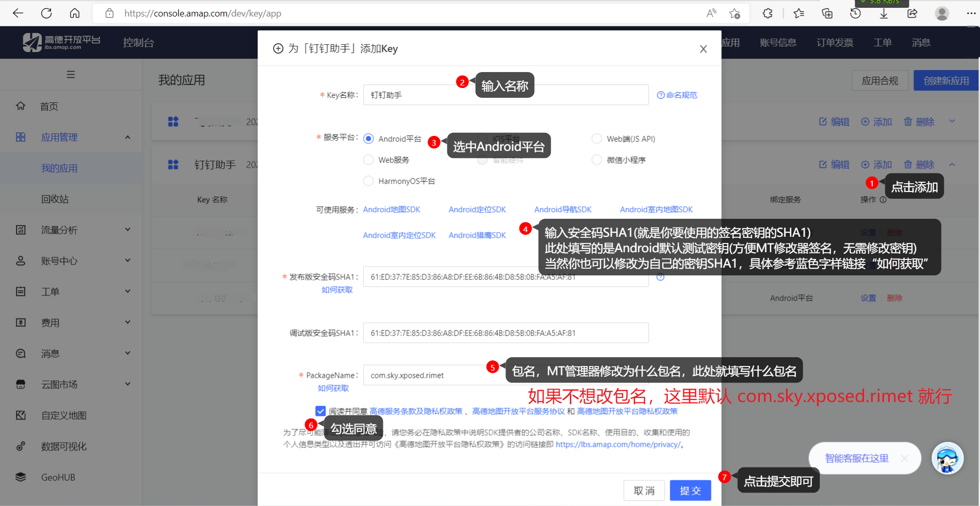
Task: Open 自定义地图 in sidebar
Action: coord(64,415)
